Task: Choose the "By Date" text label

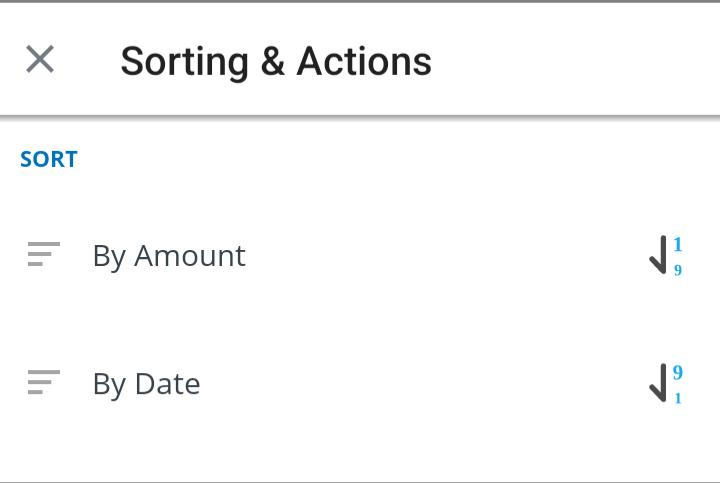Action: point(146,384)
